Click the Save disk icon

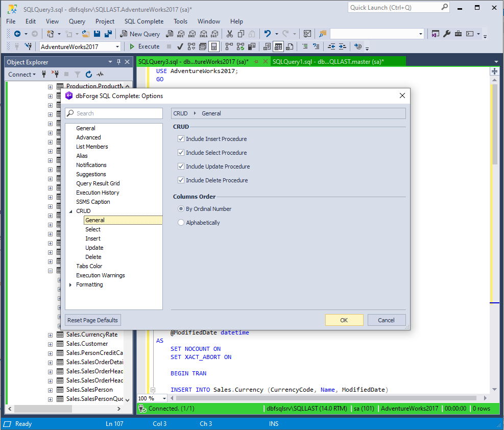click(97, 34)
